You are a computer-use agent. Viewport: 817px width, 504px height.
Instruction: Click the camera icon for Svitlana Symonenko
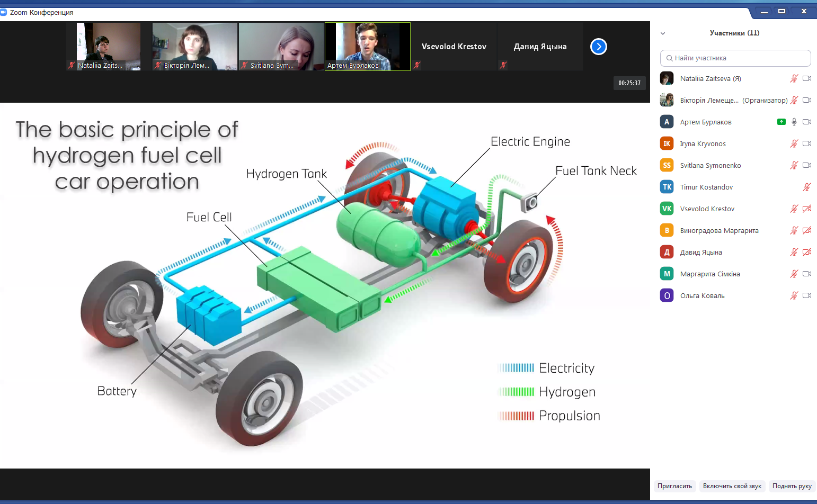(x=807, y=165)
